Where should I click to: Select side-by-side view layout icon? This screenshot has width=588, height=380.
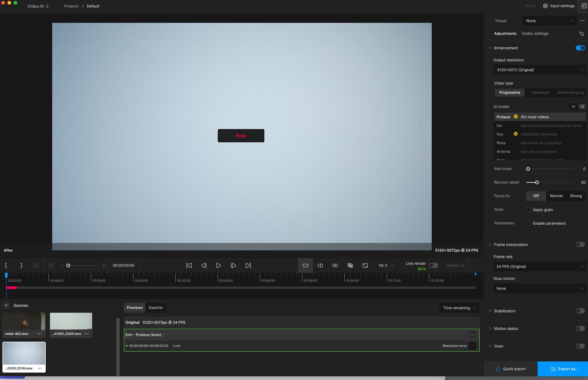pyautogui.click(x=335, y=265)
